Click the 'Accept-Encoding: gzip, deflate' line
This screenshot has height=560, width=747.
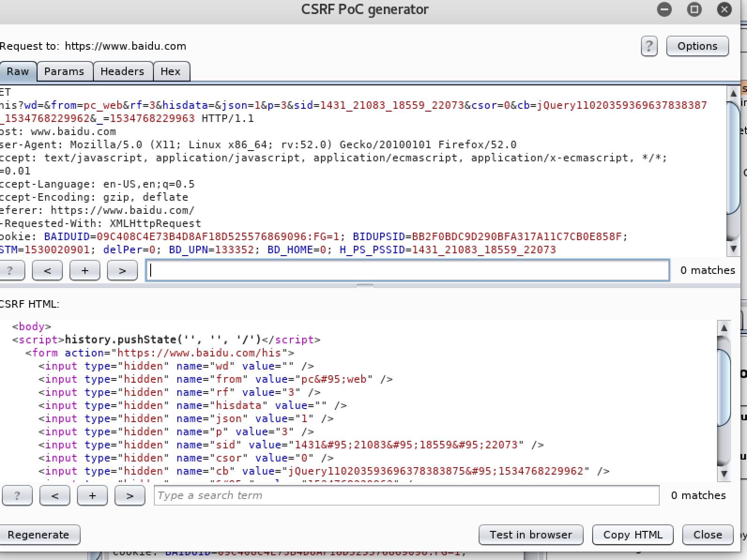tap(94, 197)
